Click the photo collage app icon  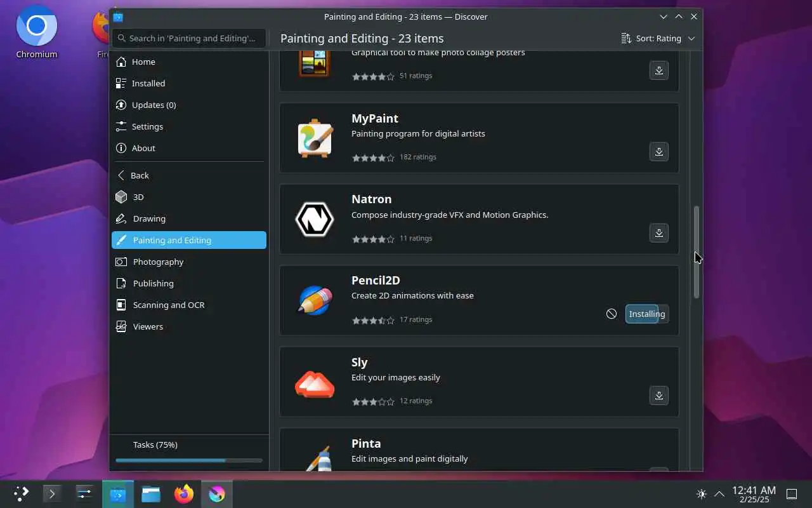click(315, 63)
